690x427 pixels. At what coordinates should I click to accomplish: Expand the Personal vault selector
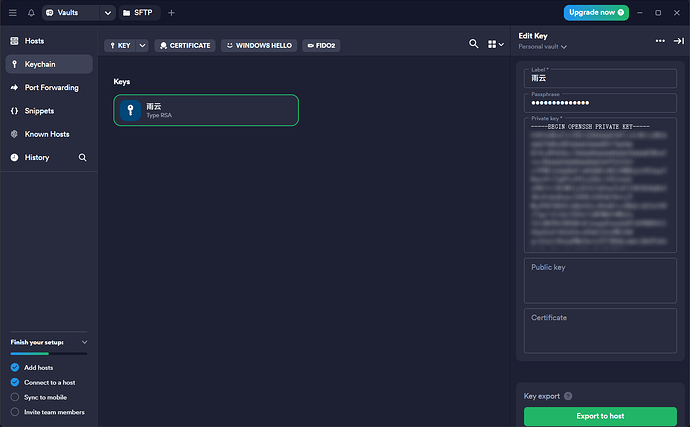pyautogui.click(x=543, y=47)
